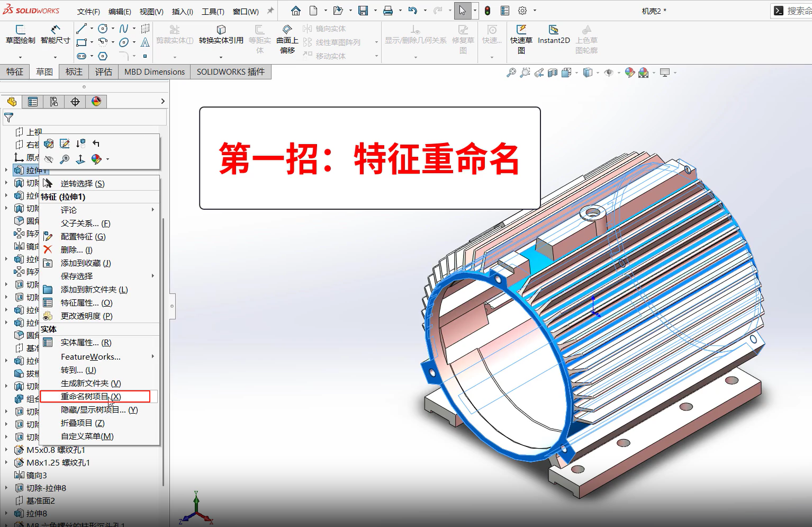Click the Undo icon
812x527 pixels.
coord(413,11)
